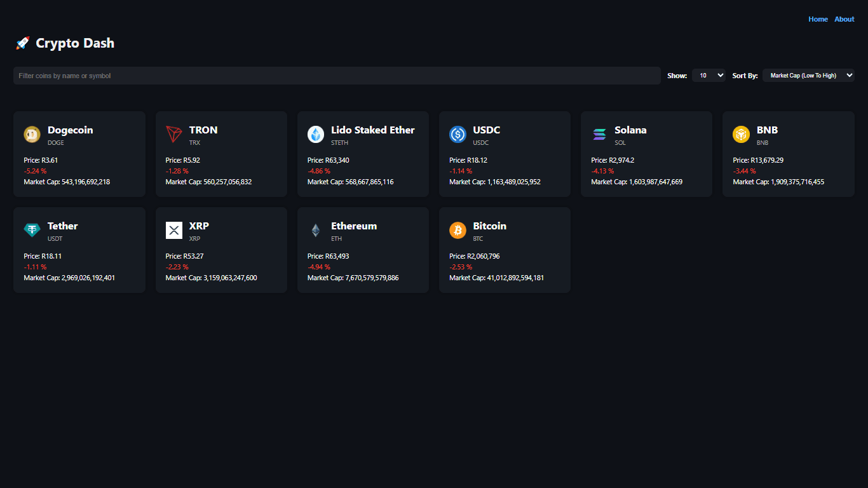The height and width of the screenshot is (488, 868).
Task: Click the Dogecoin coin logo
Action: (32, 134)
